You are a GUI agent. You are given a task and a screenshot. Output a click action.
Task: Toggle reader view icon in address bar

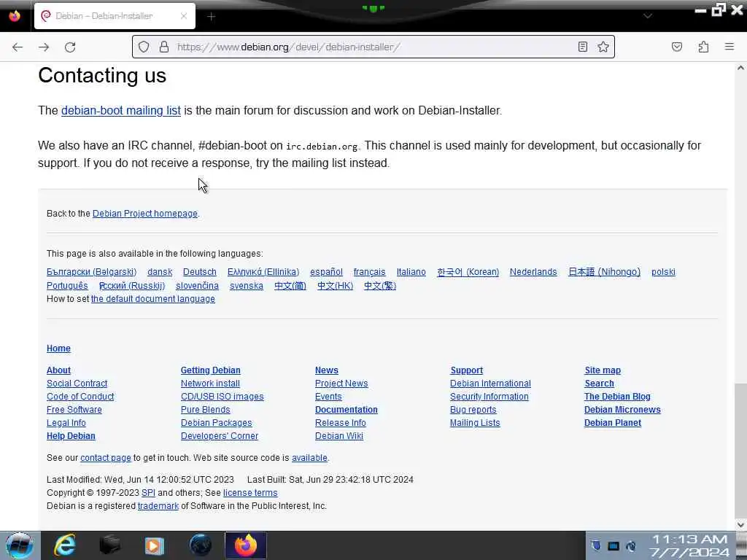pos(583,47)
